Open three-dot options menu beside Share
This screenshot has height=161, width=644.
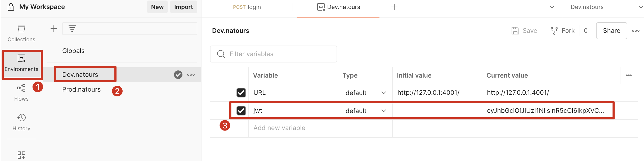point(636,31)
